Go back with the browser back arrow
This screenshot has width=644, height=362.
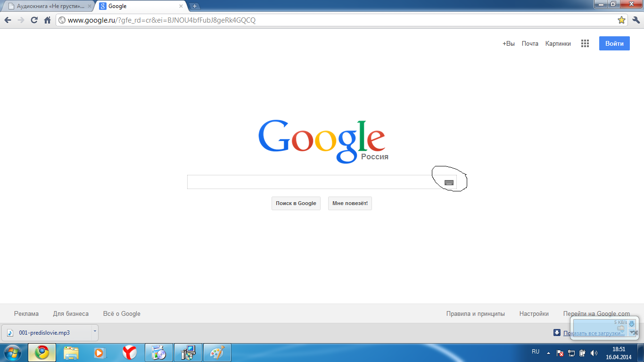point(8,20)
